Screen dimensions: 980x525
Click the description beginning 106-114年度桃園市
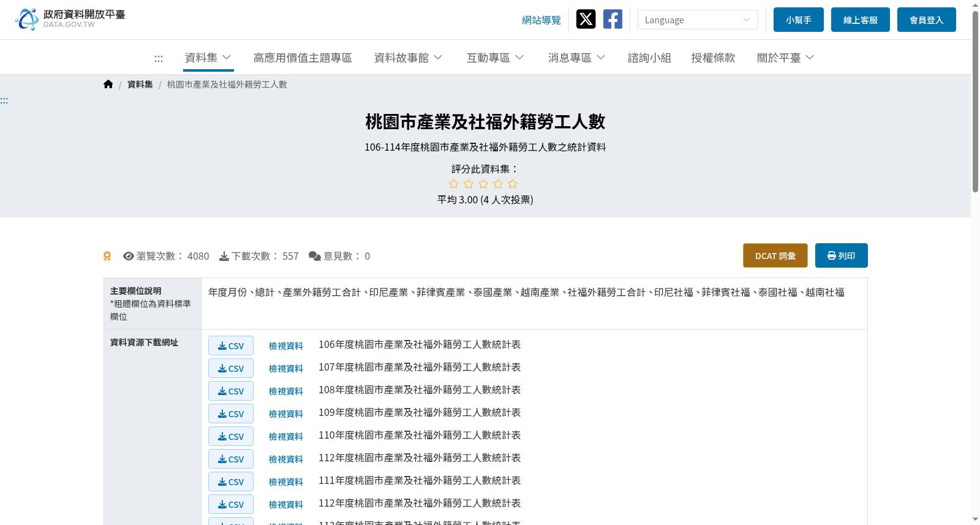tap(485, 147)
